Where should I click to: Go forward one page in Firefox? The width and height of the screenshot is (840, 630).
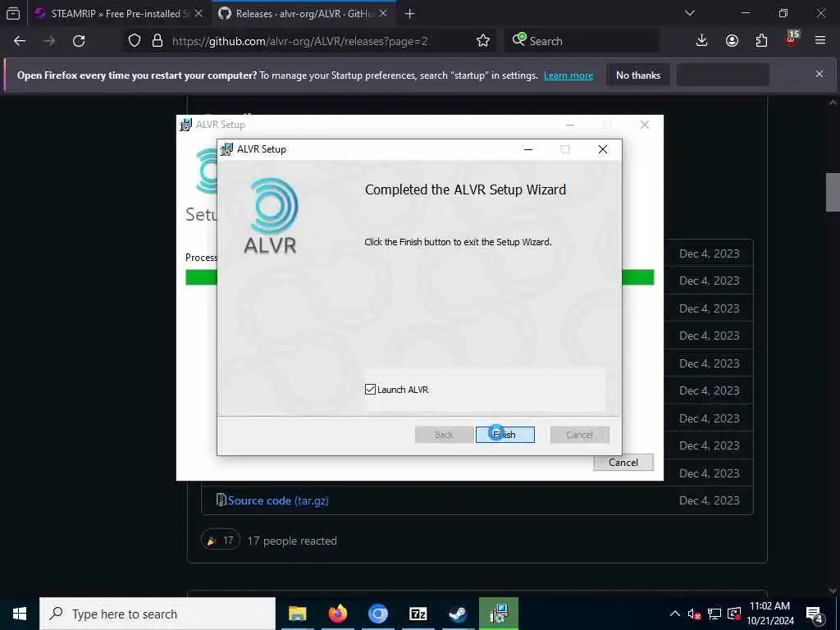[x=49, y=41]
